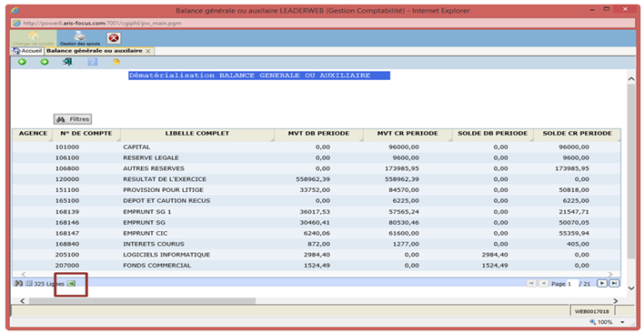Click the bottom horizontal scrollbar left arrow
This screenshot has height=333, width=644.
22,301
